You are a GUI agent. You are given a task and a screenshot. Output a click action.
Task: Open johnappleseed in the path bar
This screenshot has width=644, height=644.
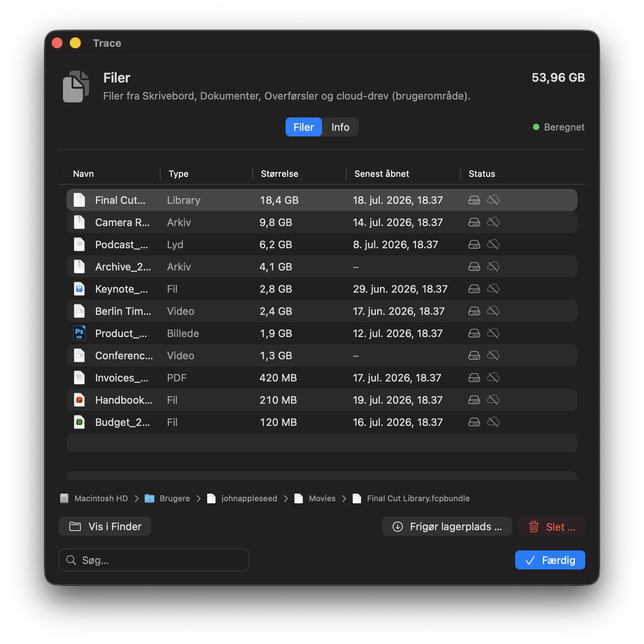(249, 498)
